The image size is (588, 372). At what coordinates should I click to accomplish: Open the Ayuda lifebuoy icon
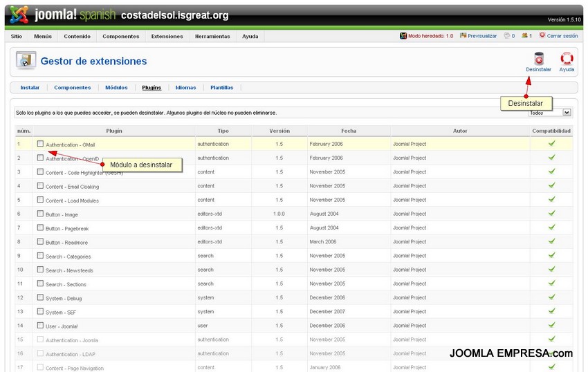point(567,59)
